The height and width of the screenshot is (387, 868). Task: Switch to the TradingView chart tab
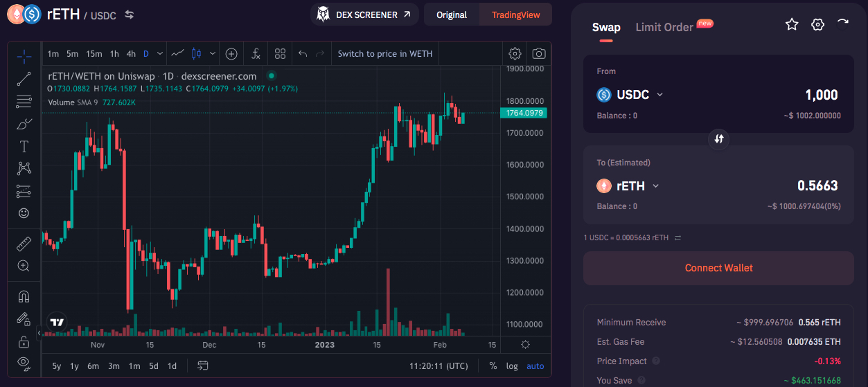(515, 15)
